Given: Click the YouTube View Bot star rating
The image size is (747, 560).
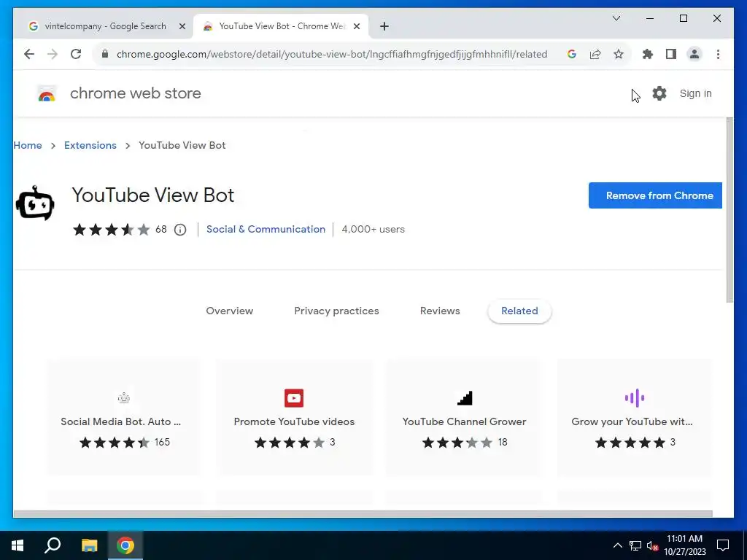Looking at the screenshot, I should (111, 230).
